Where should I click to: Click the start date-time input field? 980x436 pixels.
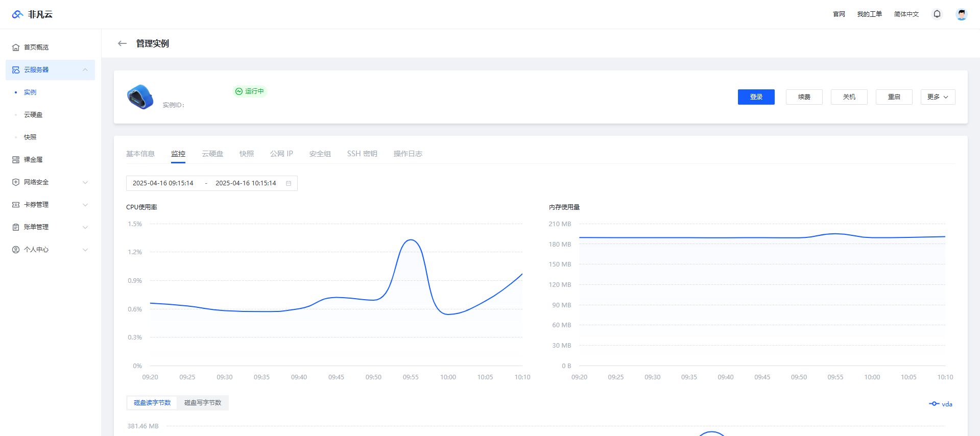163,183
